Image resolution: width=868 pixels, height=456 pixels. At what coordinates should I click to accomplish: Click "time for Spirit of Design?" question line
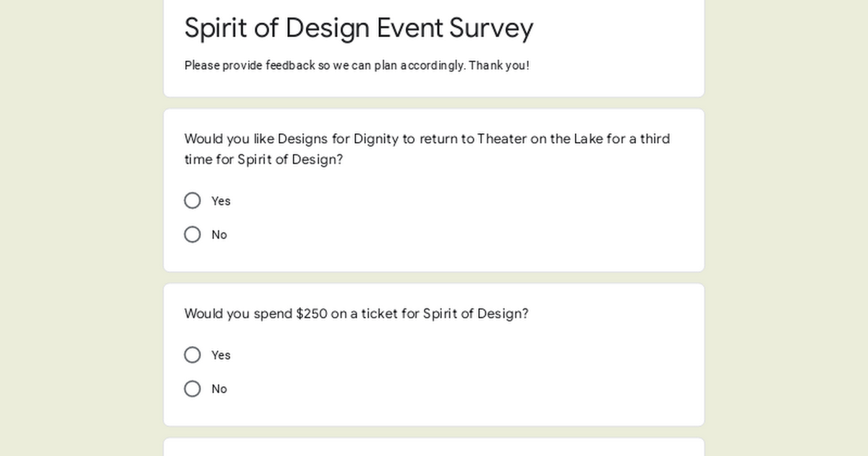(x=263, y=160)
